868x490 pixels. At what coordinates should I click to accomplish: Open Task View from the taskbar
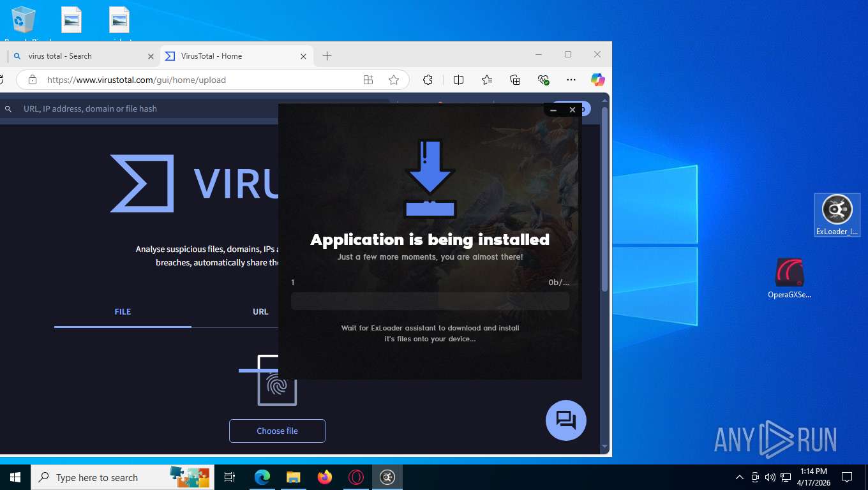point(230,477)
